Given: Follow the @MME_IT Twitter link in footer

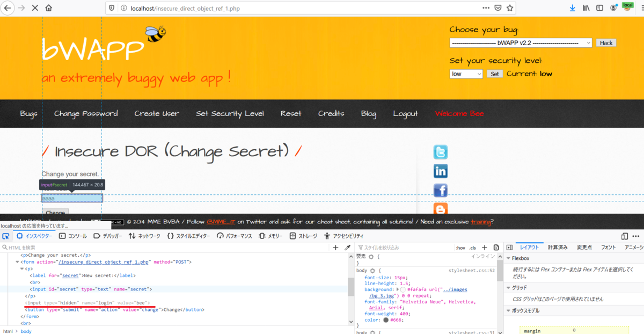Looking at the screenshot, I should click(221, 222).
